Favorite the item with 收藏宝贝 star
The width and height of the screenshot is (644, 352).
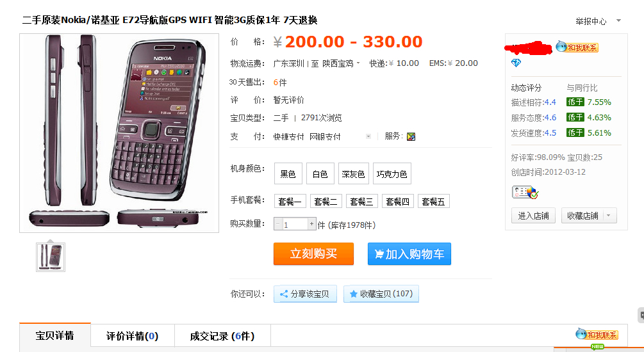pyautogui.click(x=381, y=294)
